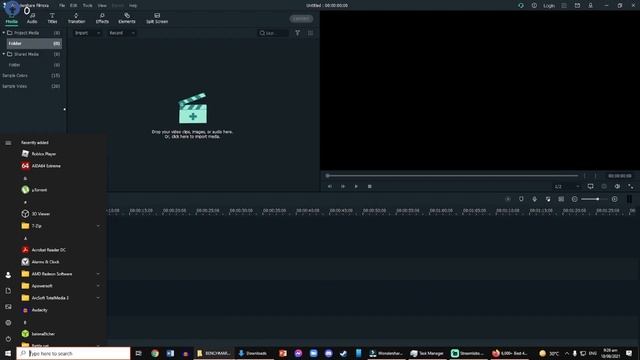Zoom in the timeline
The image size is (640, 360).
(x=615, y=199)
